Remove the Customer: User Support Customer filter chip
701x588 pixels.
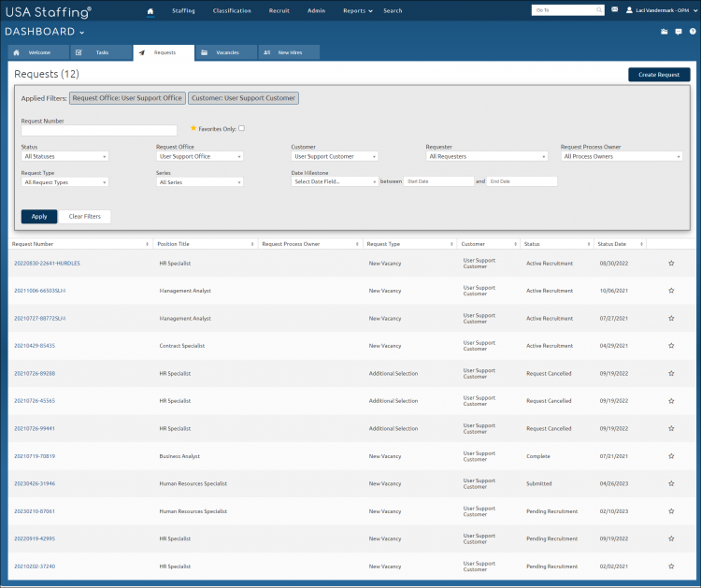[243, 98]
